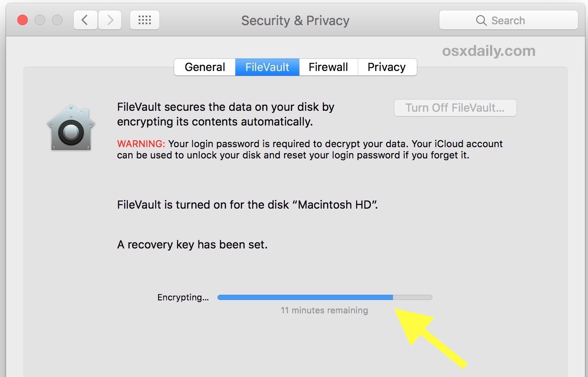
Task: Click the "11 minutes remaining" text
Action: tap(324, 310)
